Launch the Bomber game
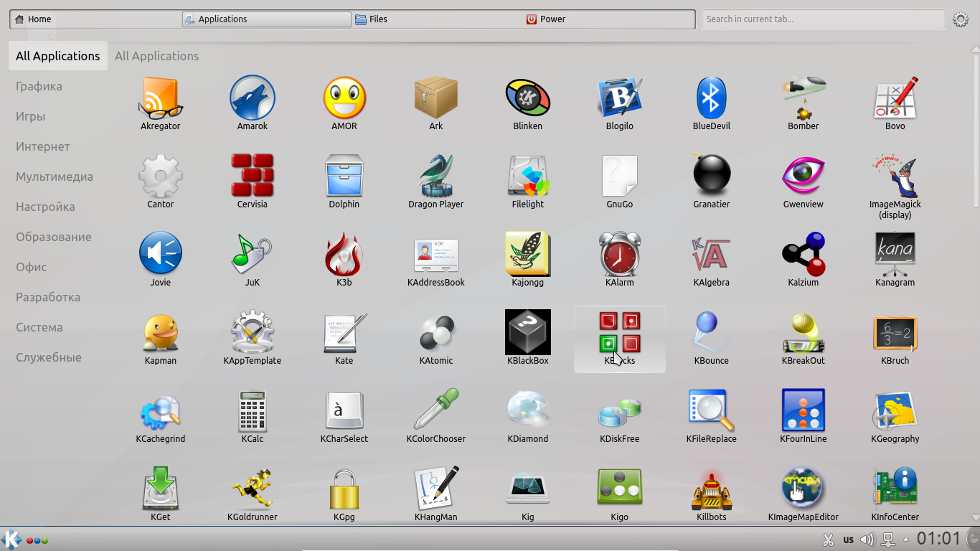This screenshot has width=980, height=551. tap(804, 104)
